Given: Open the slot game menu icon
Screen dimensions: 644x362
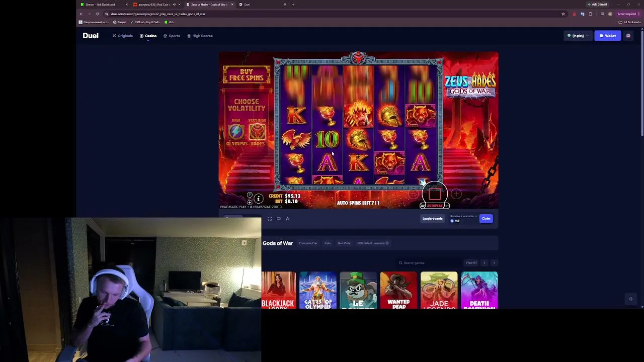Looking at the screenshot, I should [250, 195].
